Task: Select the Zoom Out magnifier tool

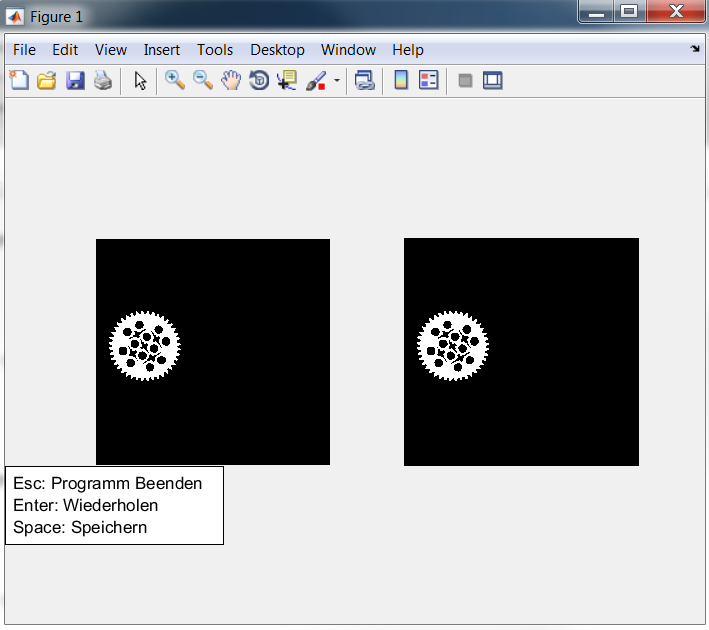Action: [x=203, y=81]
